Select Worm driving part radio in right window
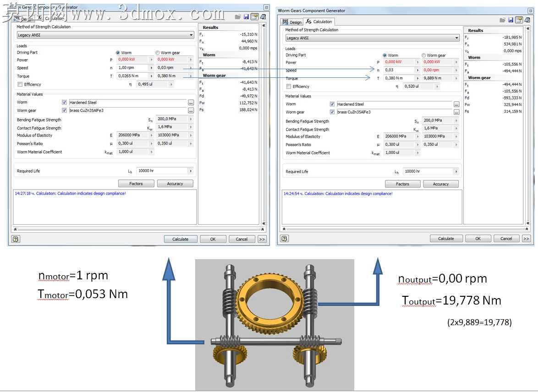Viewport: 538px width, 392px height. (x=384, y=55)
